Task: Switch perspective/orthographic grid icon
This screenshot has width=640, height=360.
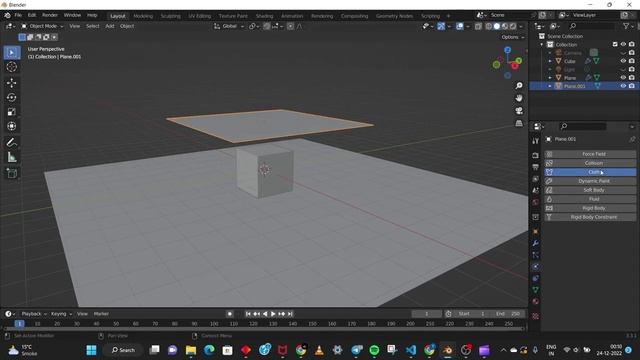Action: tap(519, 123)
